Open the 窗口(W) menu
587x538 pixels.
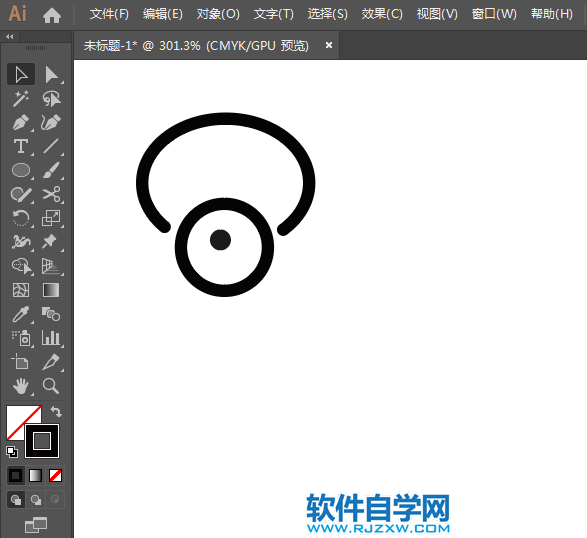tap(494, 14)
